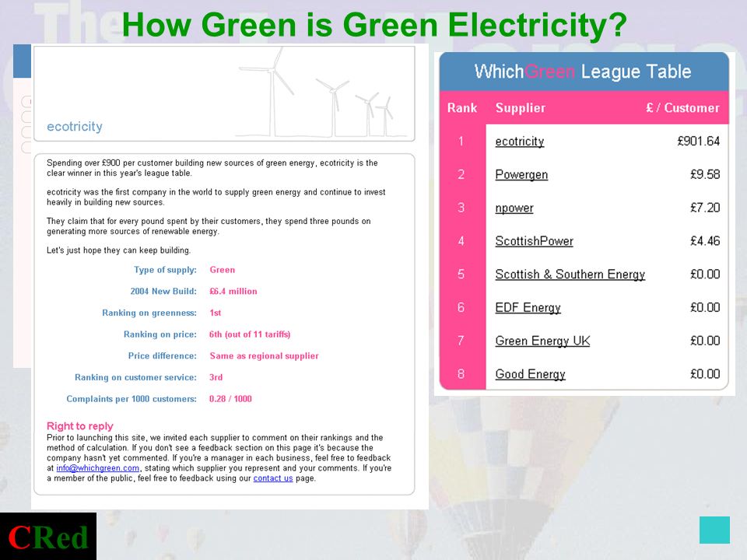Viewport: 747px width, 560px height.
Task: Open the ecotricity supplier link
Action: [x=519, y=142]
